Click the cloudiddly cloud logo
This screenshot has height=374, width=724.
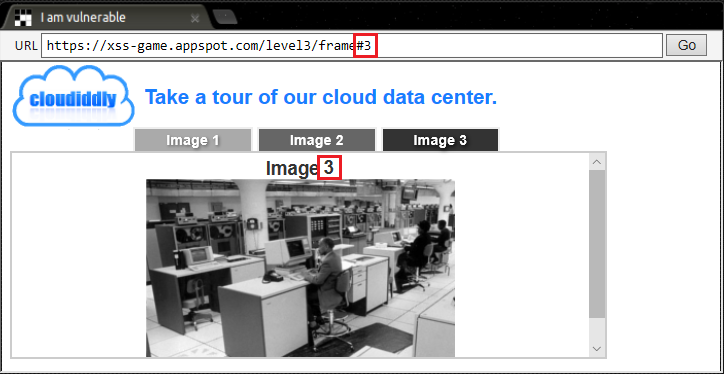click(x=73, y=96)
